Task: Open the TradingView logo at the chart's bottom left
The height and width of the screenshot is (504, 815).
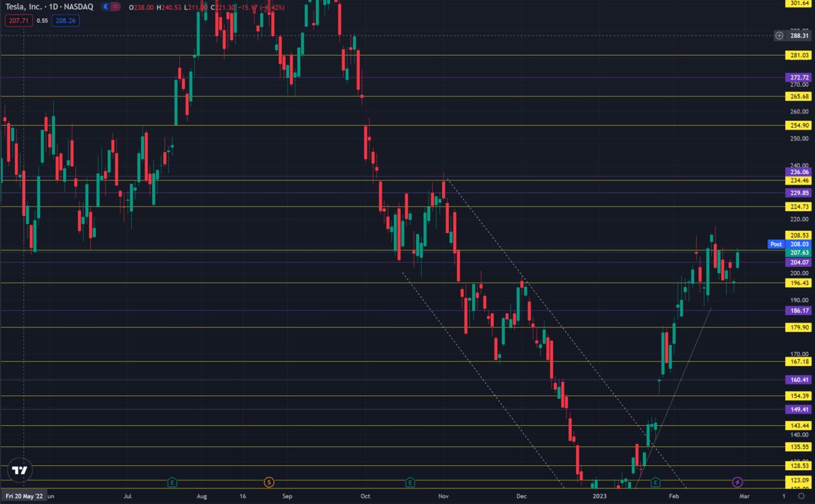Action: (x=20, y=470)
